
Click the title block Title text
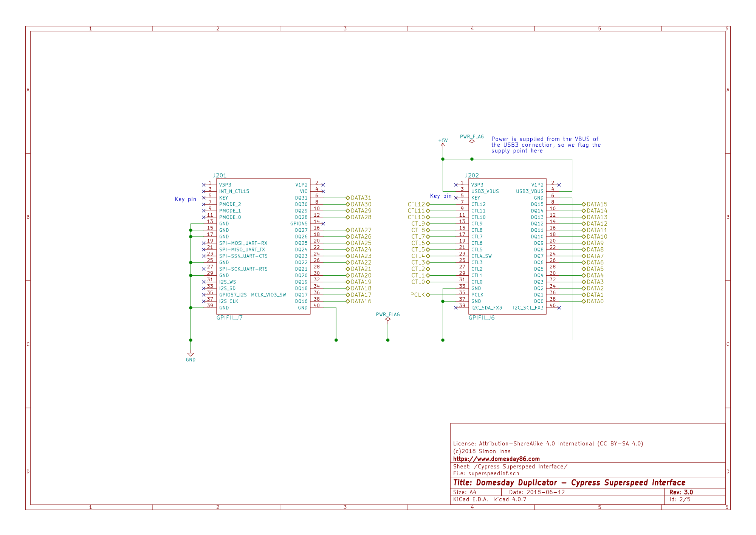pyautogui.click(x=569, y=483)
